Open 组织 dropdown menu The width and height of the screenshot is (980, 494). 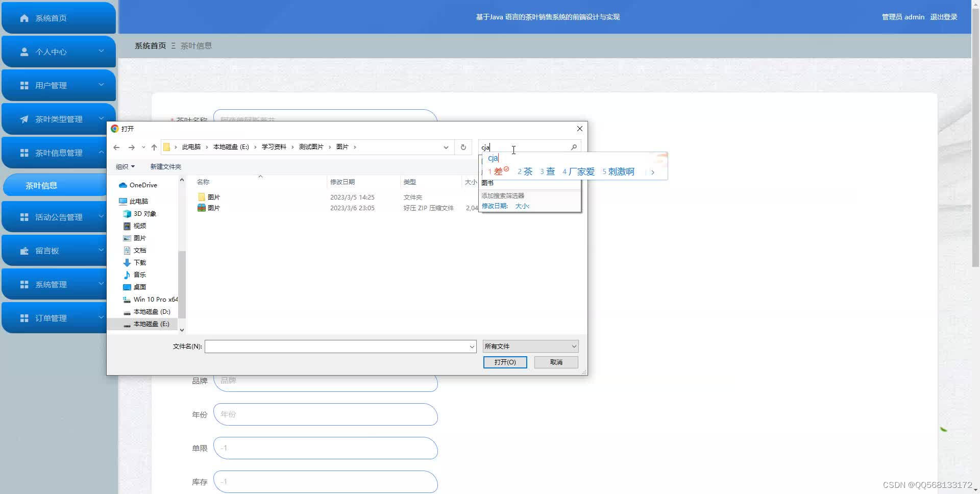[125, 166]
